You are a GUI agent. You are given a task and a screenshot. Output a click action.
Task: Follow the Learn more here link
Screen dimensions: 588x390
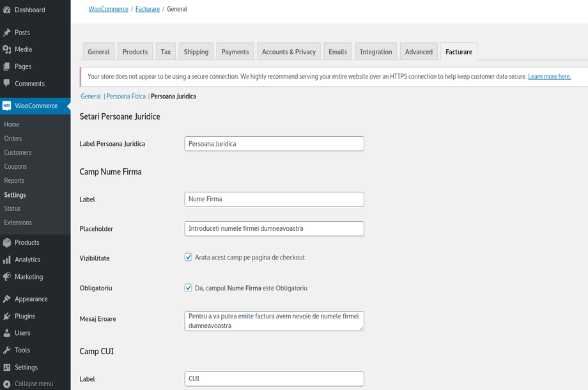coord(549,75)
